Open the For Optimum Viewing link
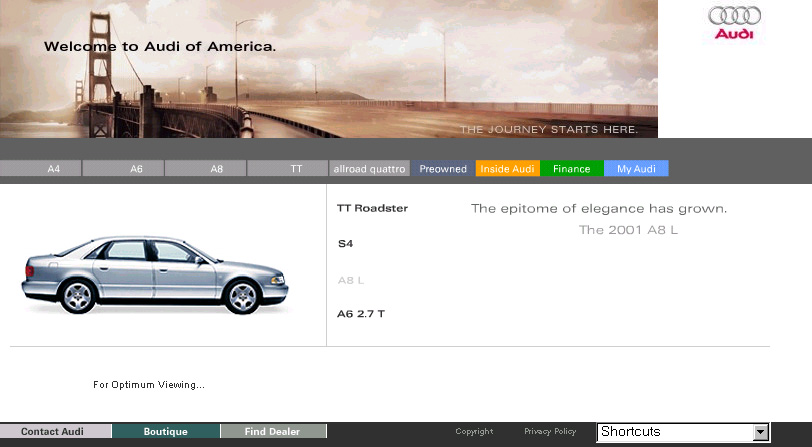 (x=149, y=385)
